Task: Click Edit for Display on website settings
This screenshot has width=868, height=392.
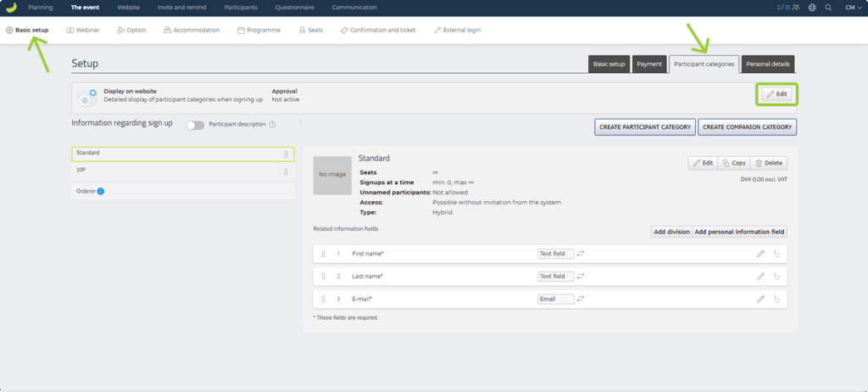Action: tap(776, 94)
